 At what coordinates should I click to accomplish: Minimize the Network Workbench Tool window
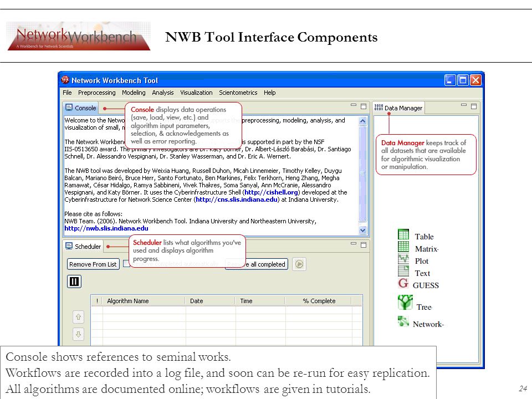(450, 80)
